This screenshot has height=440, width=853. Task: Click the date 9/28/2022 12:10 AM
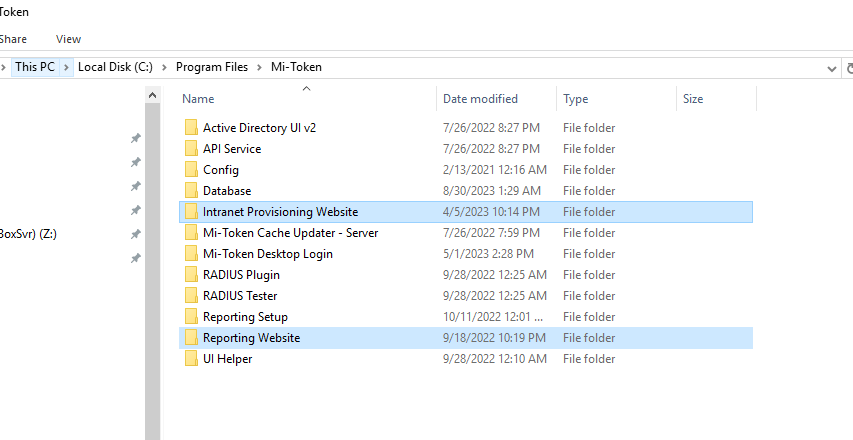click(495, 359)
